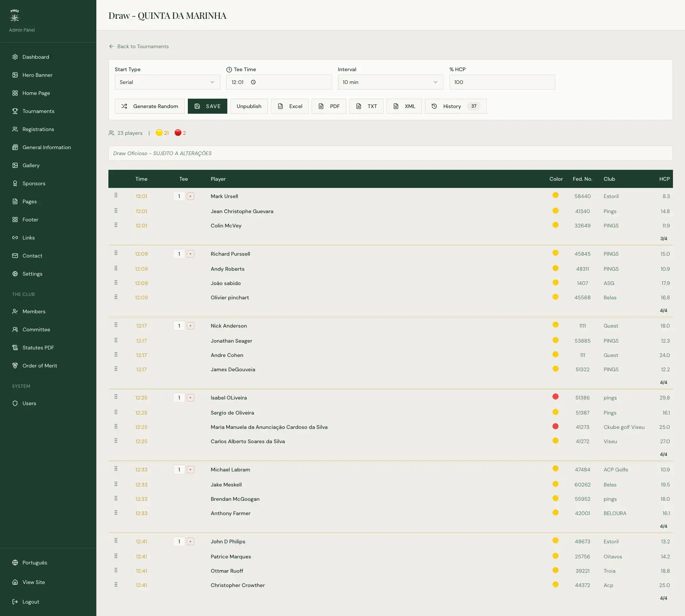Open Pages section
The width and height of the screenshot is (685, 616).
(48, 201)
